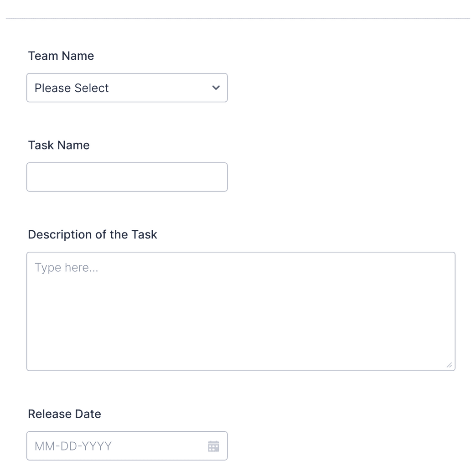
Task: Click the Description of the Task label
Action: pos(93,234)
